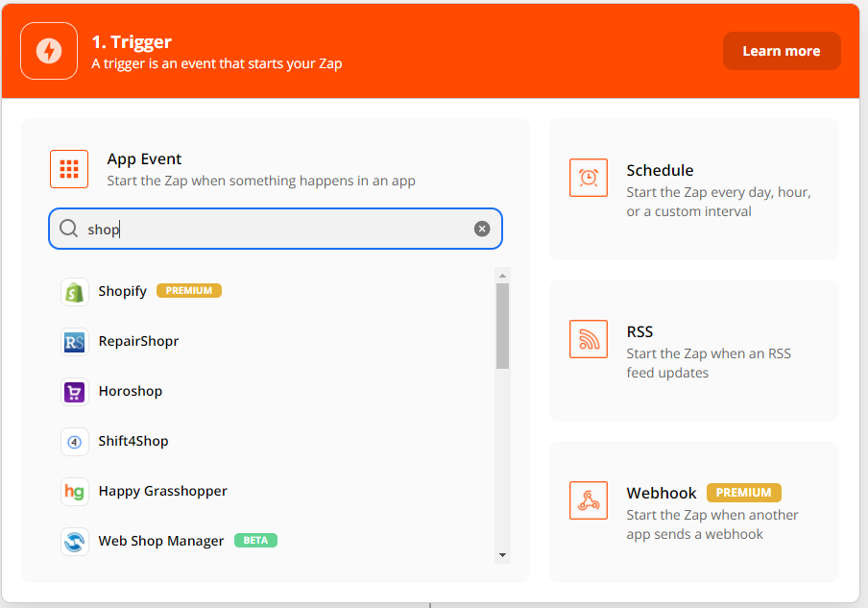Screen dimensions: 868x608
Task: Choose Shopify from the app results
Action: tap(122, 291)
